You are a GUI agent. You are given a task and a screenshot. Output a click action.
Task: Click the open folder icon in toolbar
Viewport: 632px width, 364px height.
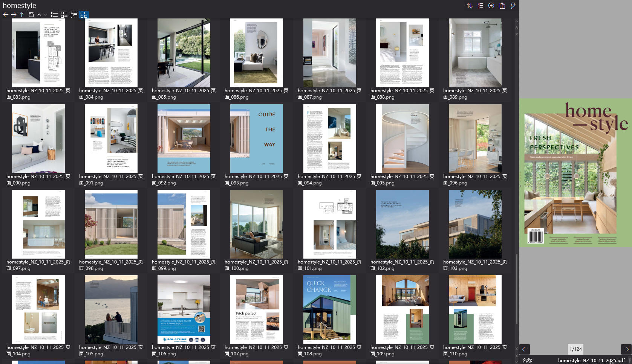pos(31,15)
